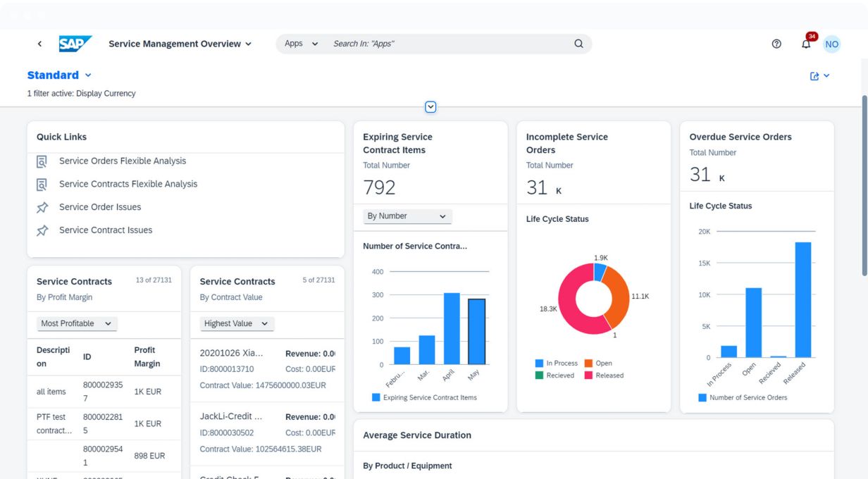Click the back navigation arrow
The width and height of the screenshot is (868, 479).
[x=39, y=44]
